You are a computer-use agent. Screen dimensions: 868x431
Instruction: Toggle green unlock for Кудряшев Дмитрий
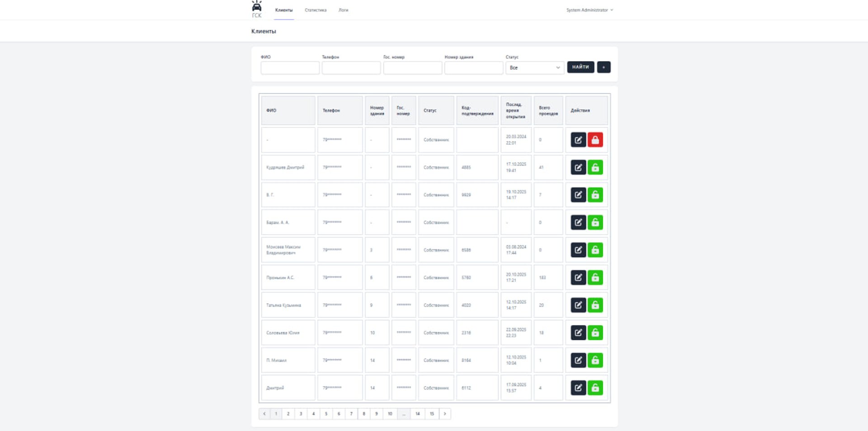(x=595, y=167)
